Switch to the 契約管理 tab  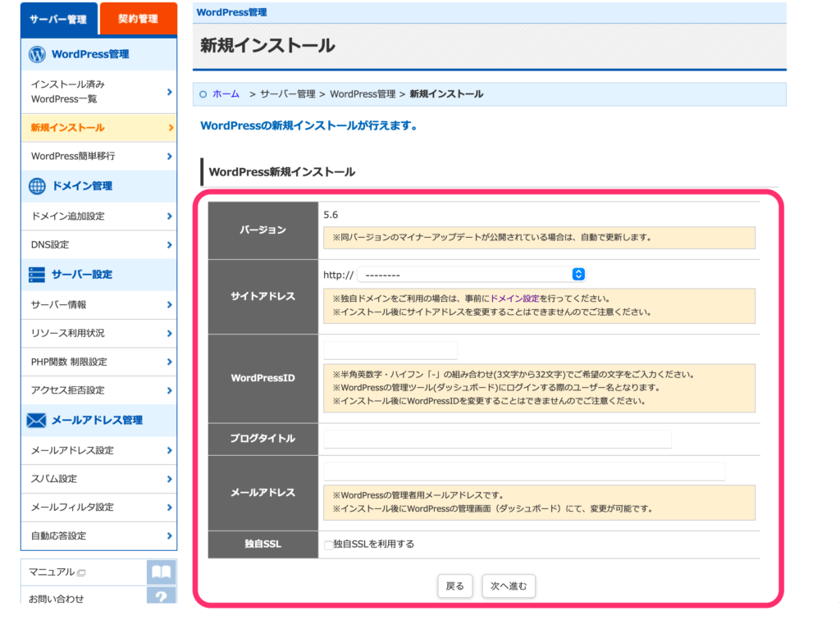[x=138, y=20]
